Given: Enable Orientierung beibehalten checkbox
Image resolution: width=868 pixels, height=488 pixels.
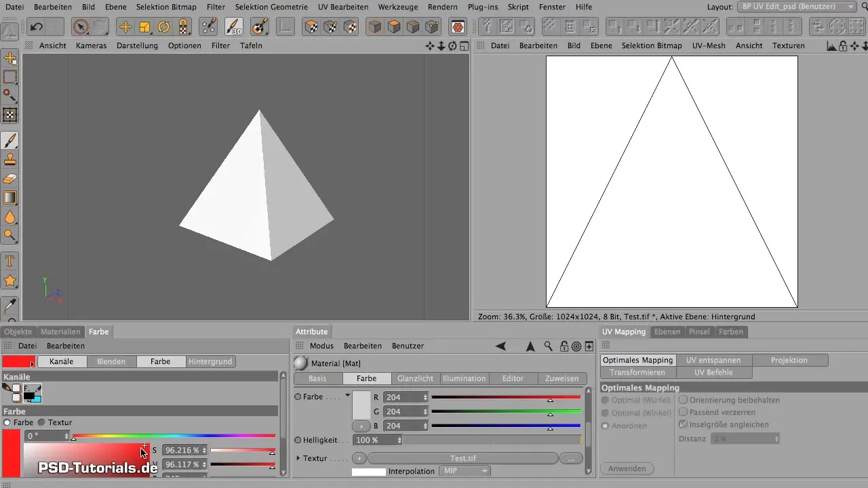Looking at the screenshot, I should coord(684,400).
